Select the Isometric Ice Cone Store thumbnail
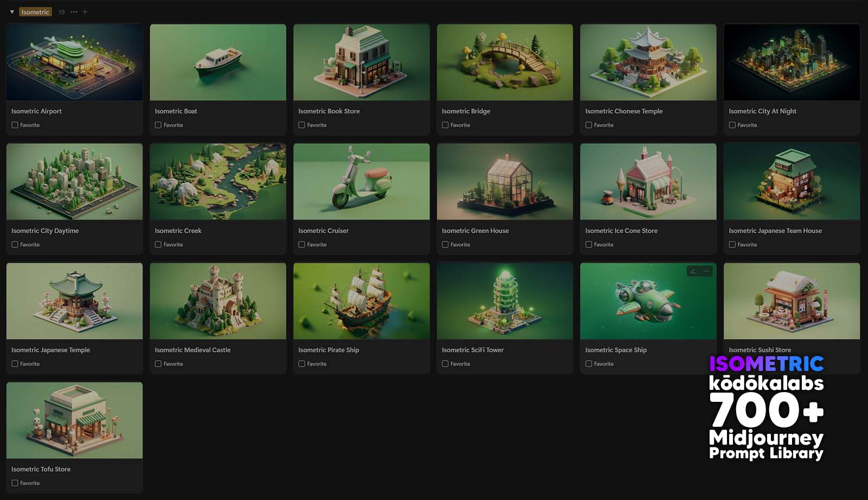 (x=648, y=182)
